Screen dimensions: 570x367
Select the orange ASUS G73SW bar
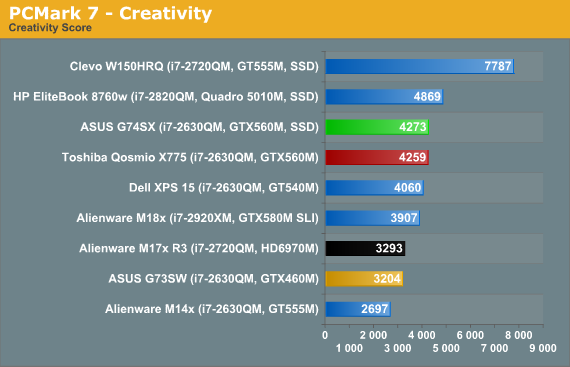coord(364,279)
